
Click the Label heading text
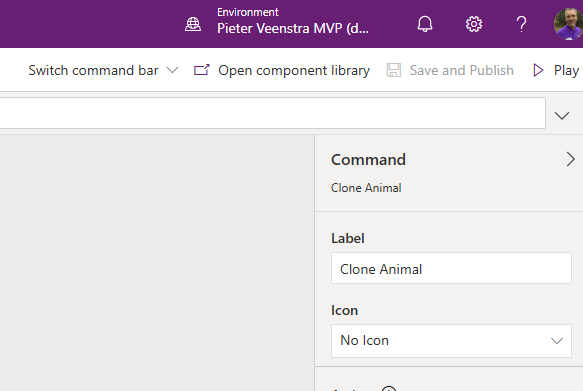pos(348,238)
